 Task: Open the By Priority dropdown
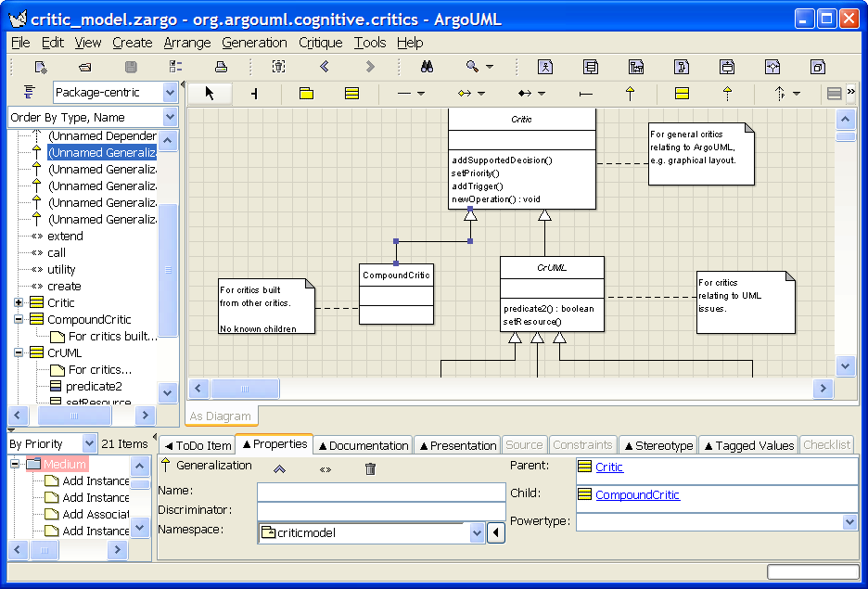(x=89, y=444)
